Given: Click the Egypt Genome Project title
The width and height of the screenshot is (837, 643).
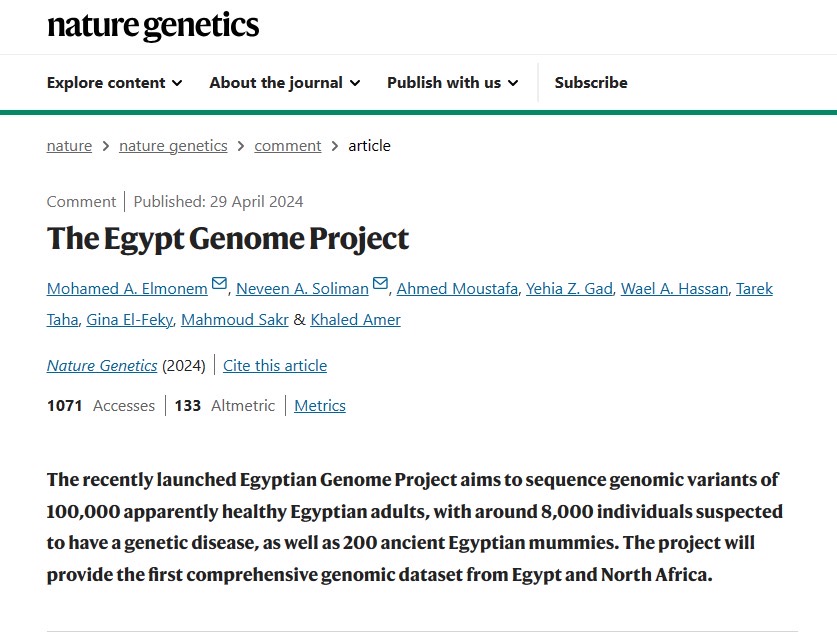Looking at the screenshot, I should coord(228,240).
